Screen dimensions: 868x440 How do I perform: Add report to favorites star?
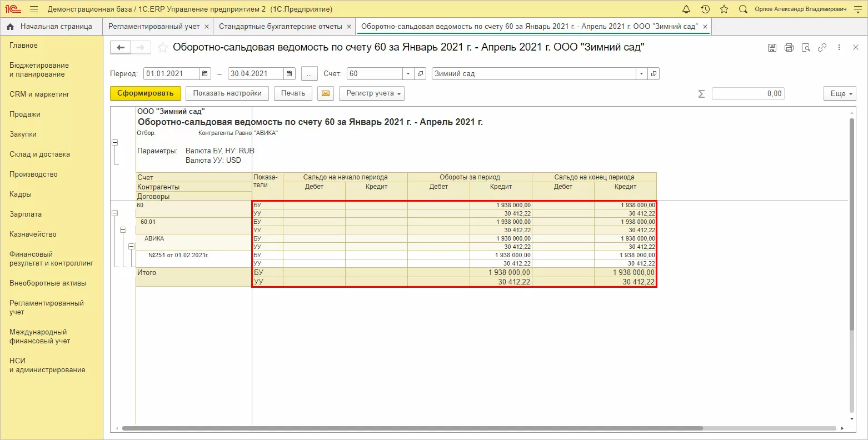pos(163,48)
